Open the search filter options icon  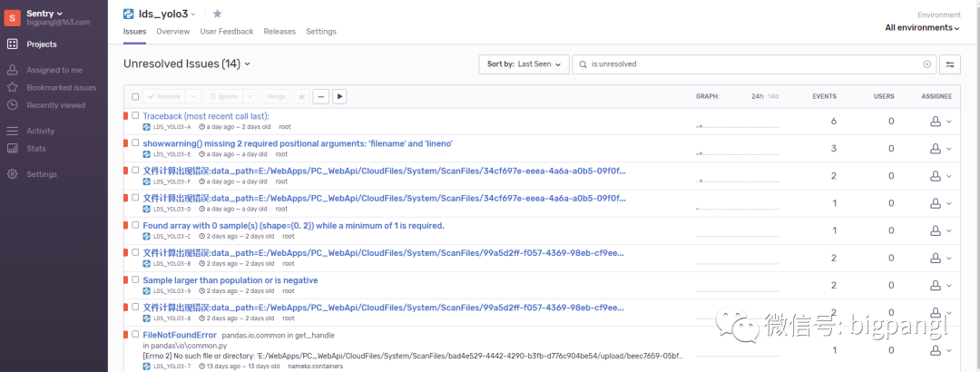[x=950, y=64]
